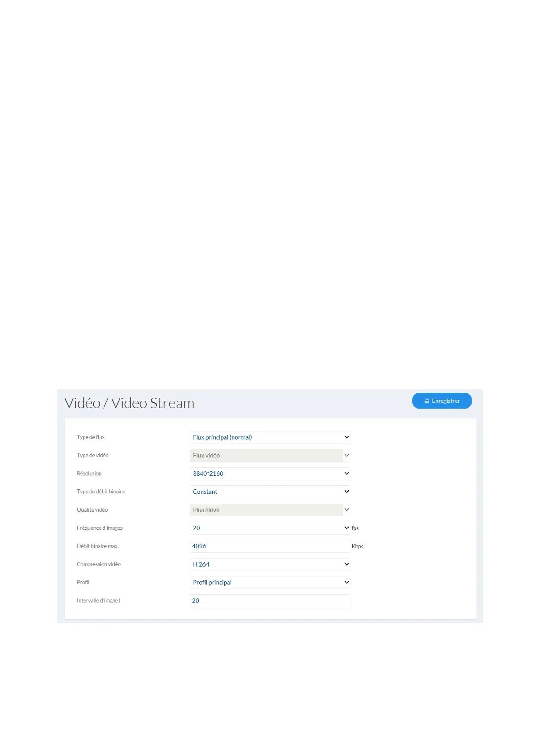Click the Intervalle d'Image I input field
This screenshot has width=534, height=756.
[270, 601]
